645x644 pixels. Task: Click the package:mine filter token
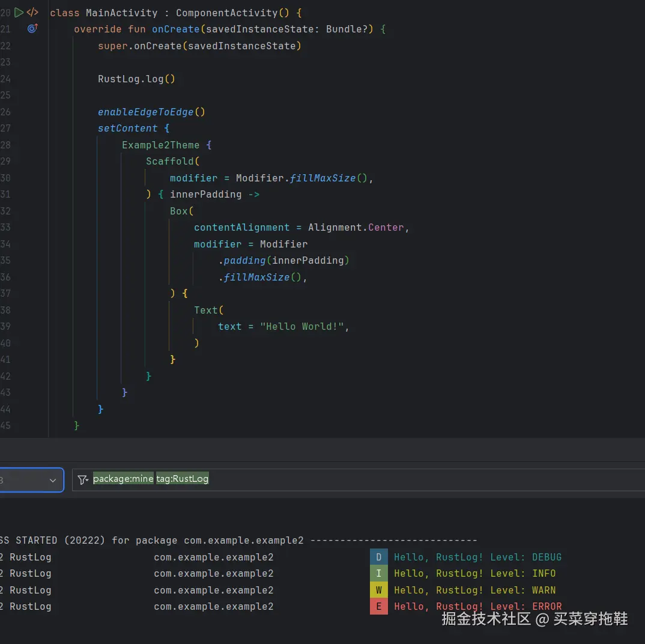(123, 479)
